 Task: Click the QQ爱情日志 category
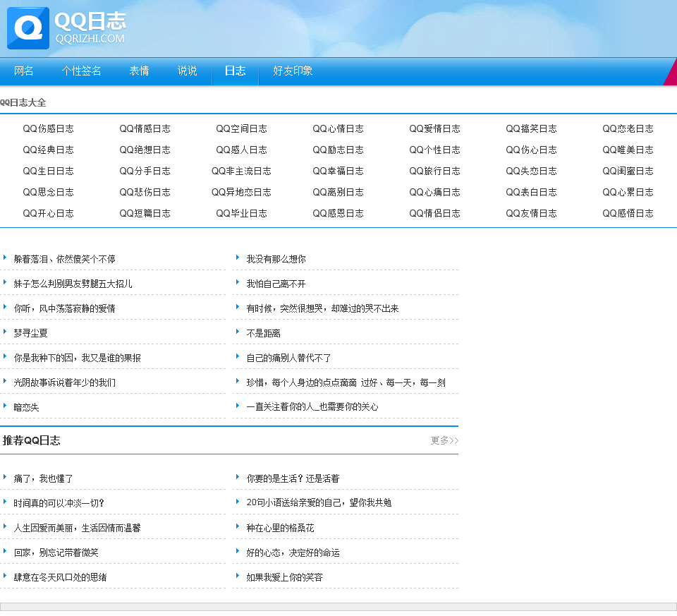pyautogui.click(x=434, y=128)
